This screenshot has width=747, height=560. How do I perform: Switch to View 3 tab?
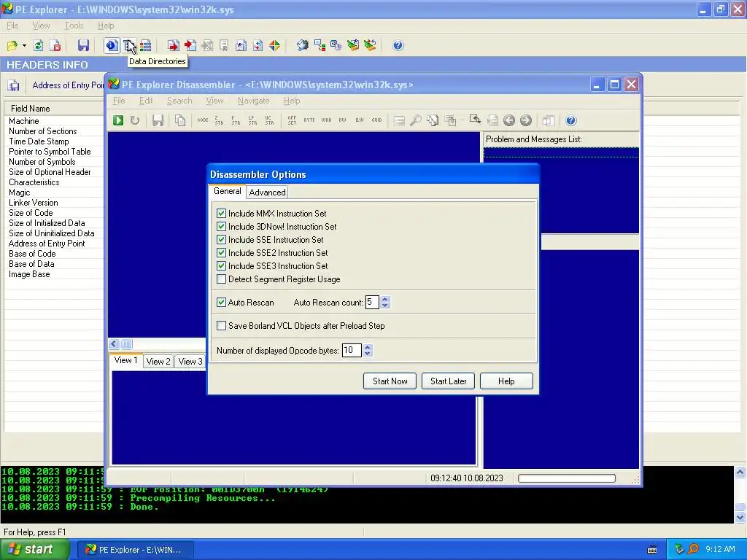pyautogui.click(x=190, y=362)
